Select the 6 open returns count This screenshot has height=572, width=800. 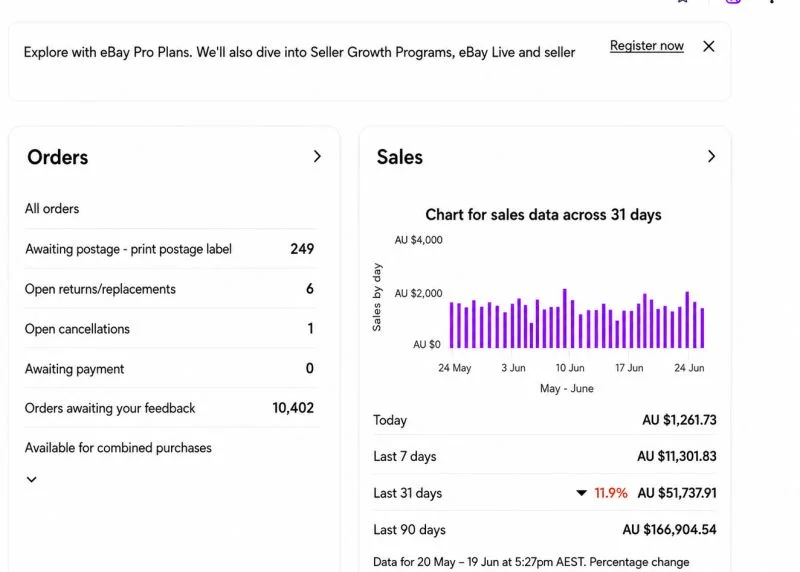310,289
